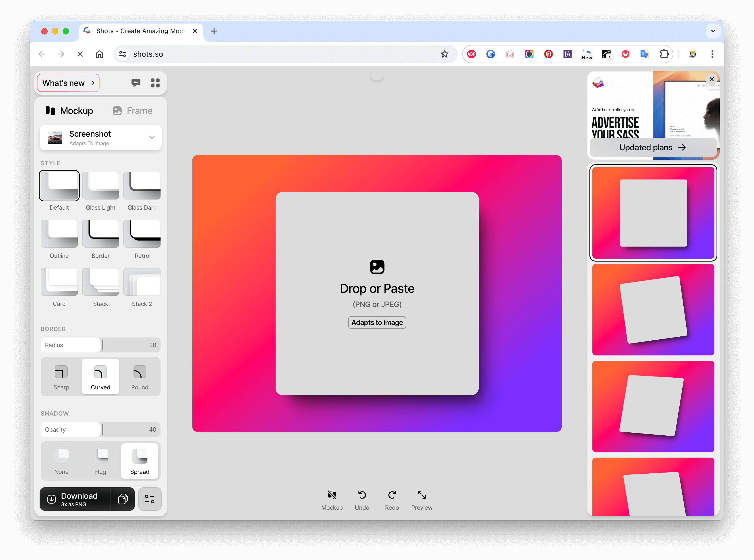754x560 pixels.
Task: Select the flat layout preset thumbnail
Action: (653, 213)
